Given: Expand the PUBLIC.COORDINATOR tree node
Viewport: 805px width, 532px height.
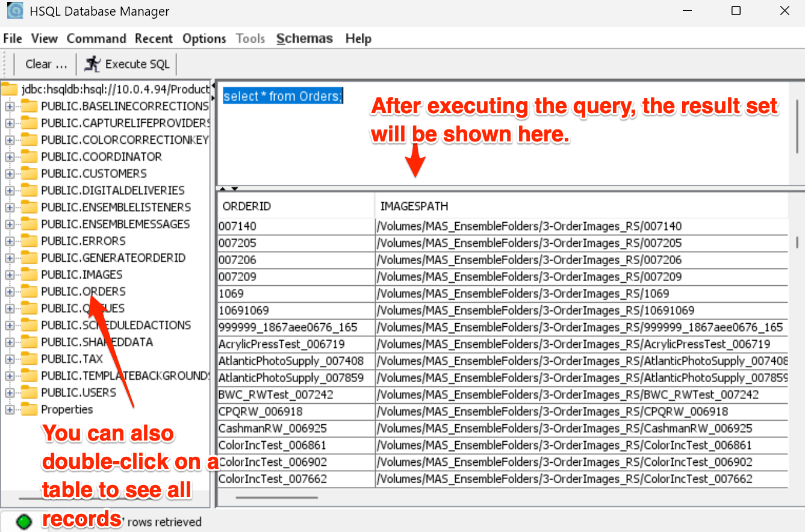Looking at the screenshot, I should coord(10,157).
